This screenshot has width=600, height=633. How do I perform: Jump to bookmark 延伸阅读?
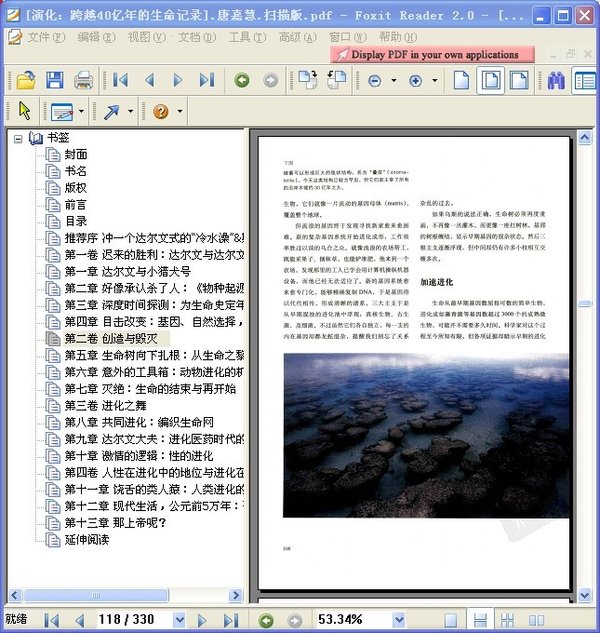(x=87, y=540)
